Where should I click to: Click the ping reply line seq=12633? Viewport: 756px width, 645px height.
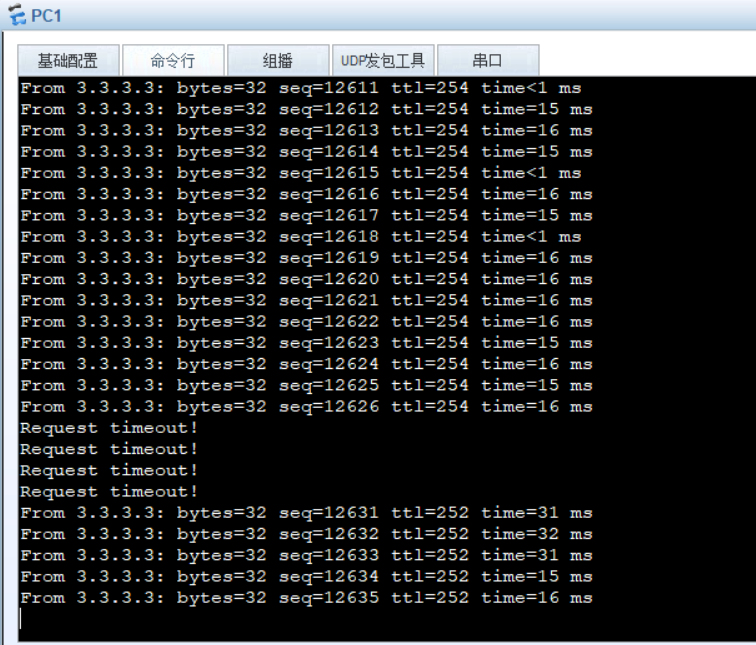pos(306,555)
